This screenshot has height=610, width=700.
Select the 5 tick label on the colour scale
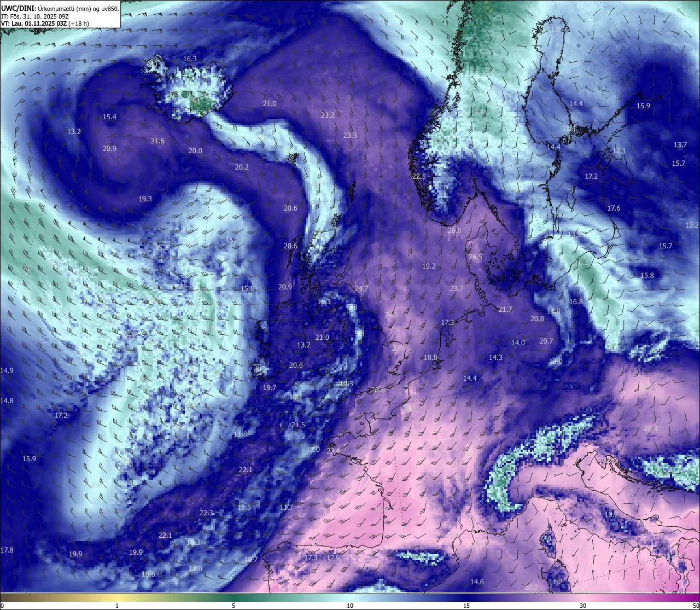coord(234,606)
